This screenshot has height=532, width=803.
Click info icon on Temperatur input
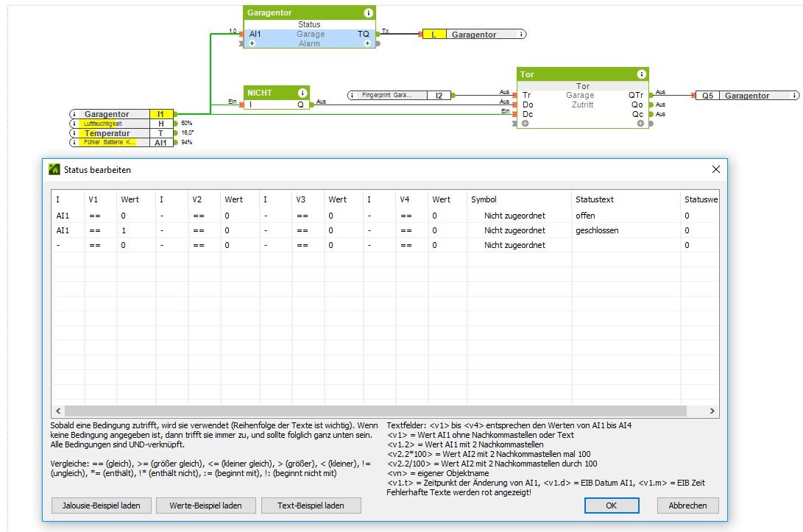75,133
